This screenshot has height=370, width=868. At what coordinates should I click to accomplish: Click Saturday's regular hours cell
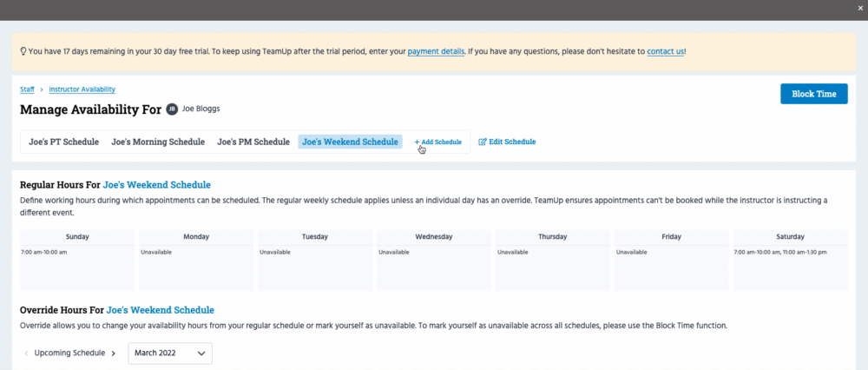(x=790, y=265)
